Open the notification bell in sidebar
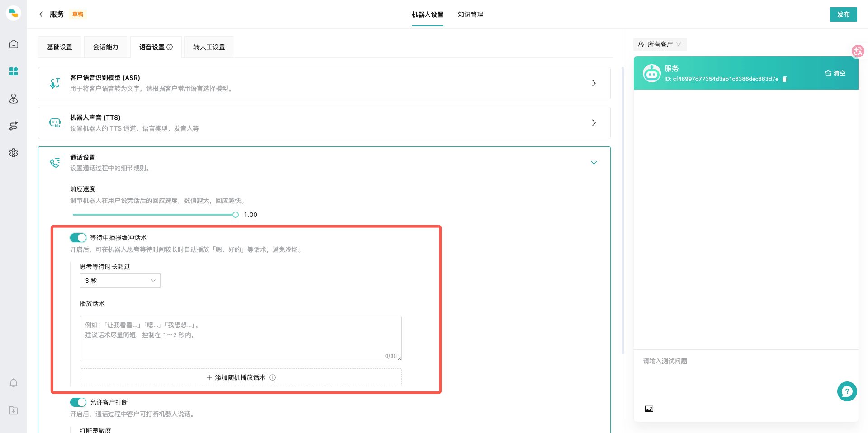 point(14,383)
